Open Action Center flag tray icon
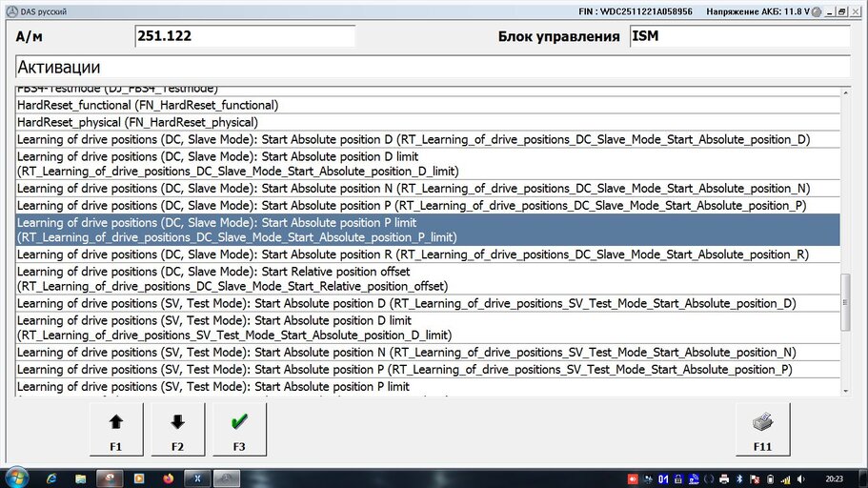868x488 pixels. tap(755, 479)
